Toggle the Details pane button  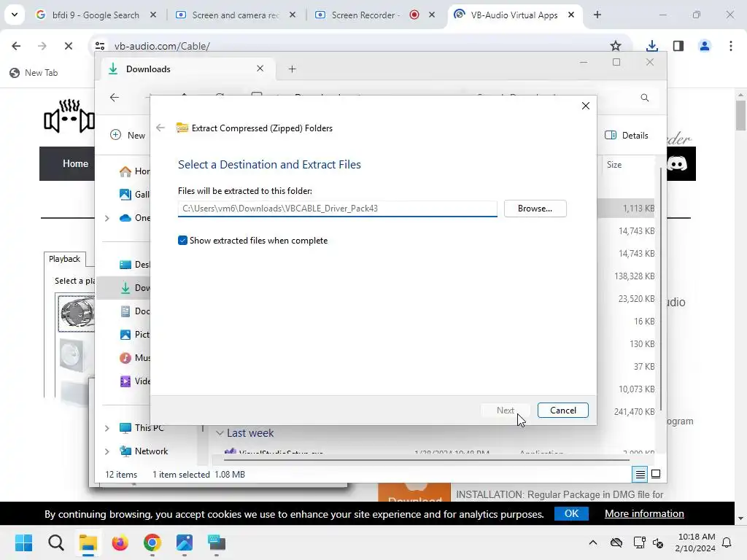pos(626,135)
